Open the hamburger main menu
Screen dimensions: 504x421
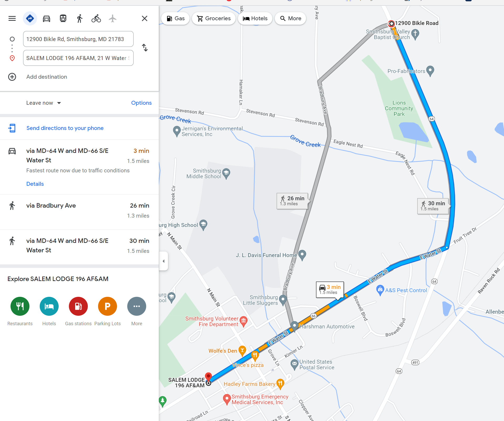(x=12, y=18)
